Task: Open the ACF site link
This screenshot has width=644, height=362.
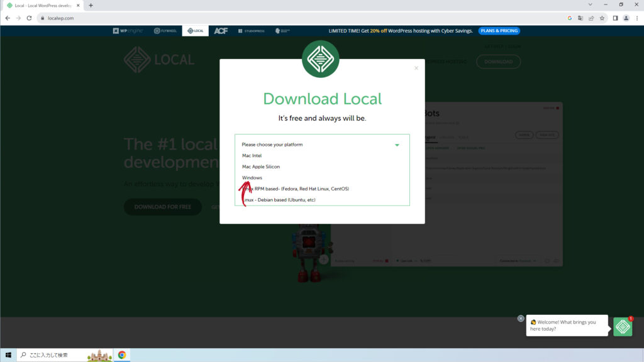Action: (221, 31)
